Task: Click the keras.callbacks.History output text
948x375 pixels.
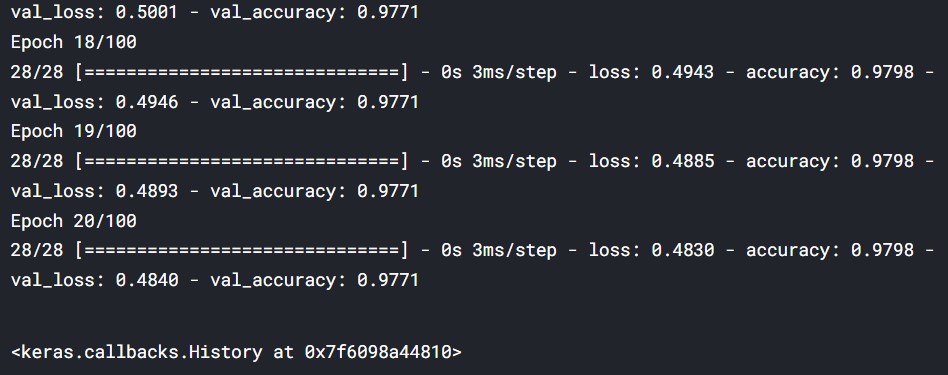Action: (236, 351)
